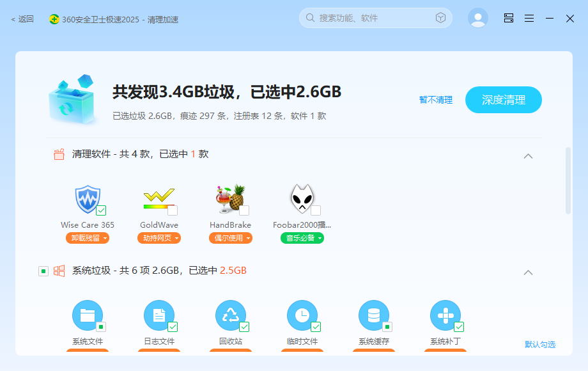
Task: Open the skin/layout switch icon
Action: click(509, 18)
